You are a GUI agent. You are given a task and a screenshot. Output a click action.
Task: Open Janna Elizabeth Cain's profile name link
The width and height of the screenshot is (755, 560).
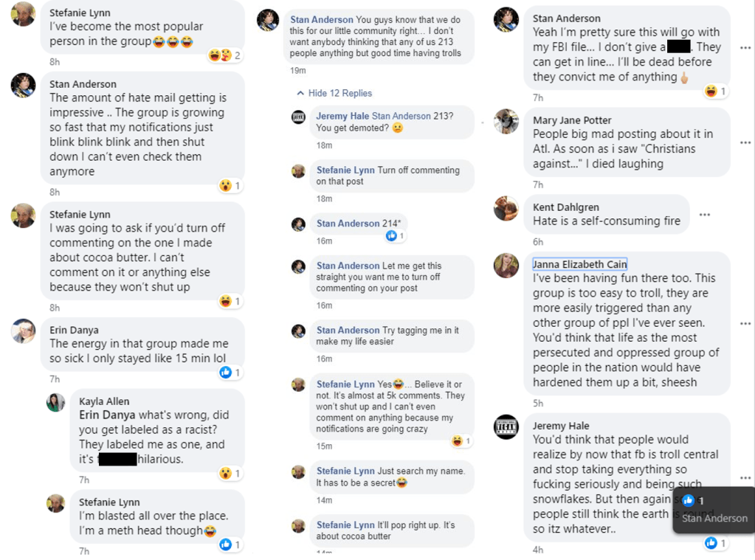579,264
